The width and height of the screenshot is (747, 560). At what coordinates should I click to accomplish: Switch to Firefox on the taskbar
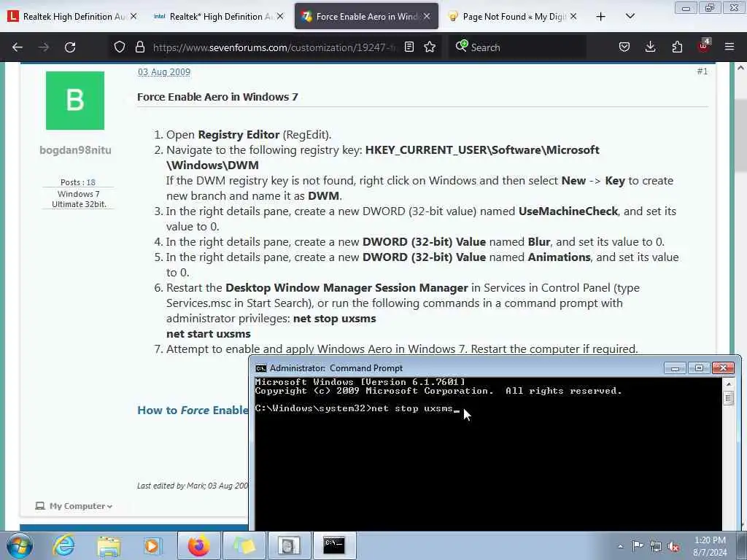[x=198, y=545]
